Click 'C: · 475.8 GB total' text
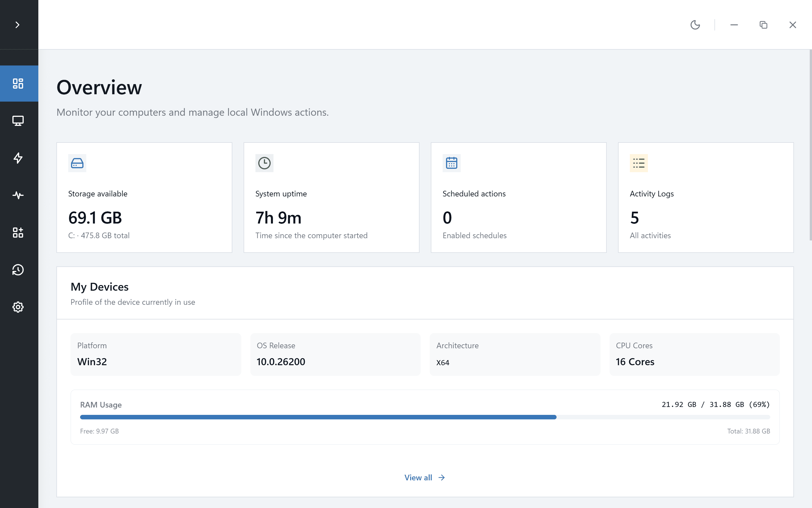Viewport: 812px width, 508px height. coord(99,236)
